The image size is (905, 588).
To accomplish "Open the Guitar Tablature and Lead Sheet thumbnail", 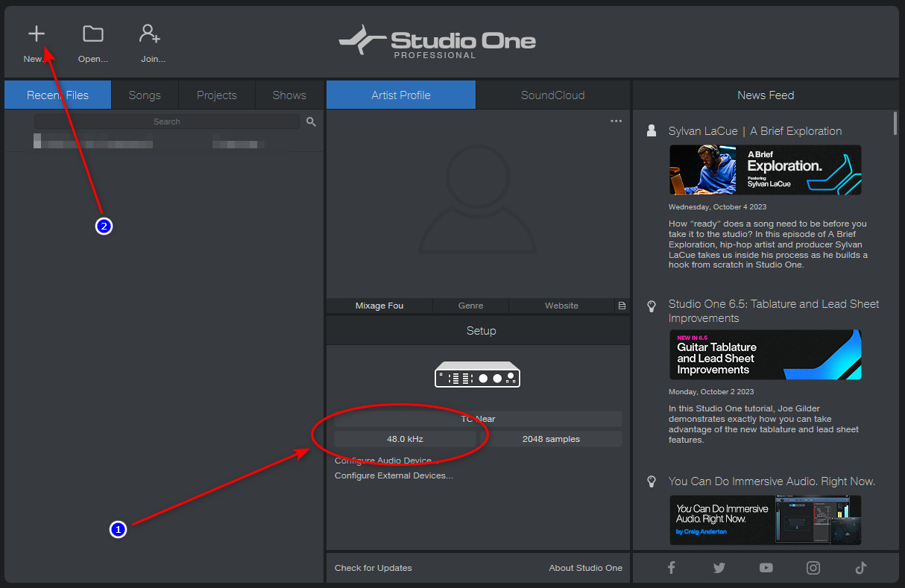I will click(x=765, y=355).
